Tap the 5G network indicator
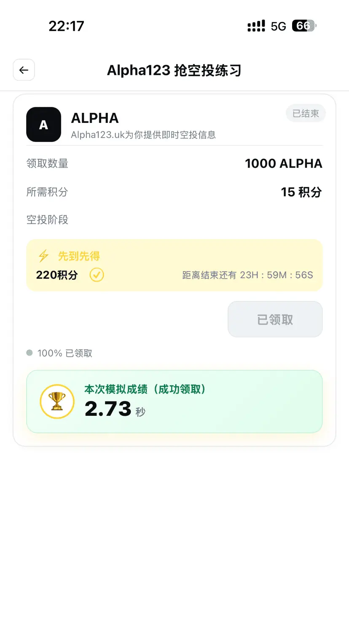This screenshot has height=644, width=349. [279, 27]
